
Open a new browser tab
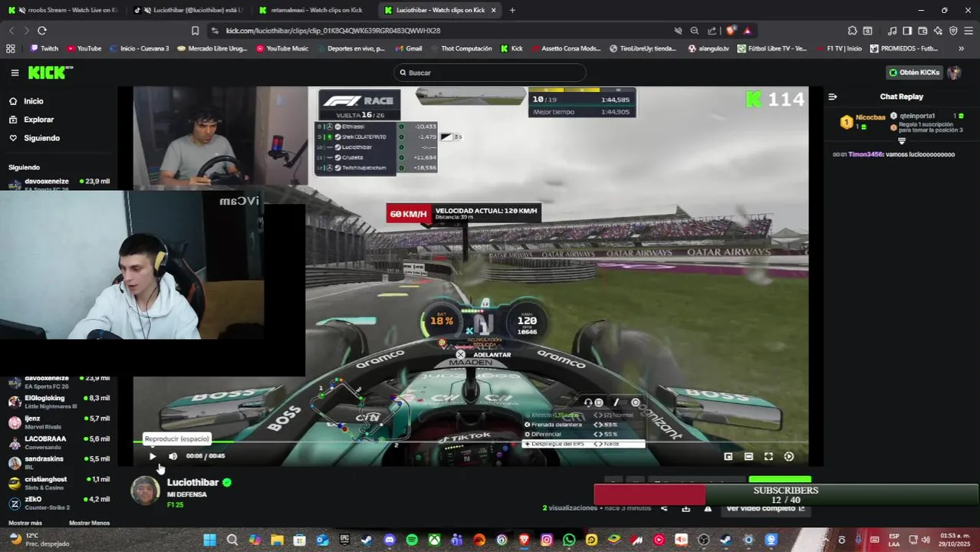[x=512, y=10]
